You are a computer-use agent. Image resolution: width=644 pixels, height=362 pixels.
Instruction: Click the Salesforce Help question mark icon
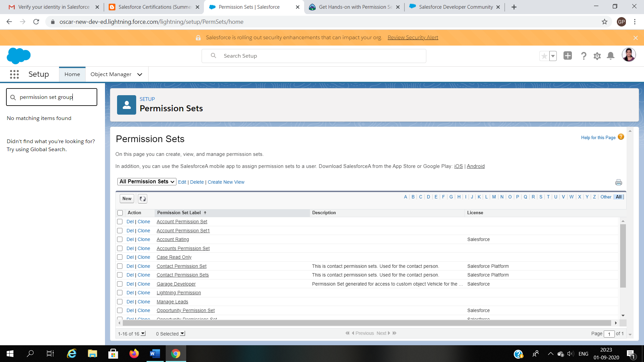point(584,56)
